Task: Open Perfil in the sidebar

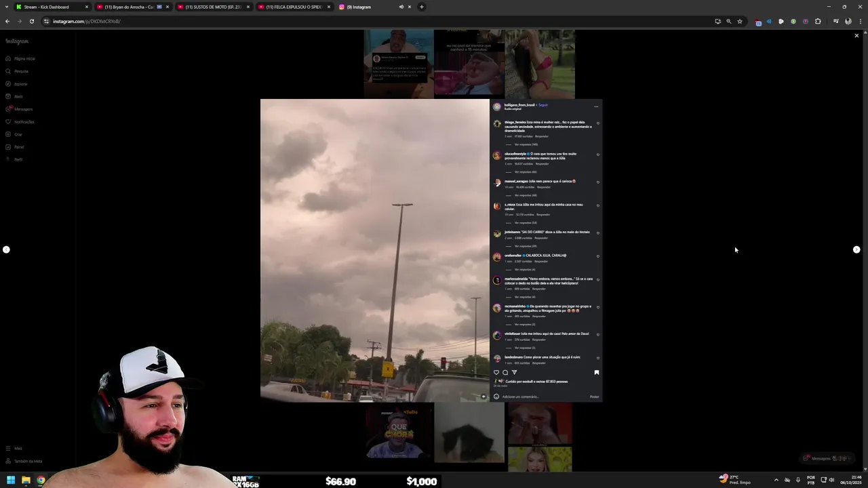Action: [14, 159]
